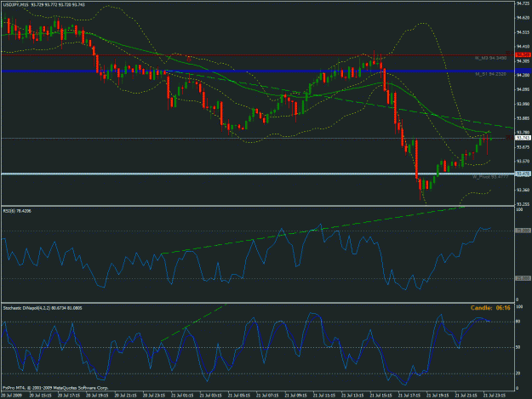
Task: Click the 93.990 price scale value
Action: pos(523,104)
